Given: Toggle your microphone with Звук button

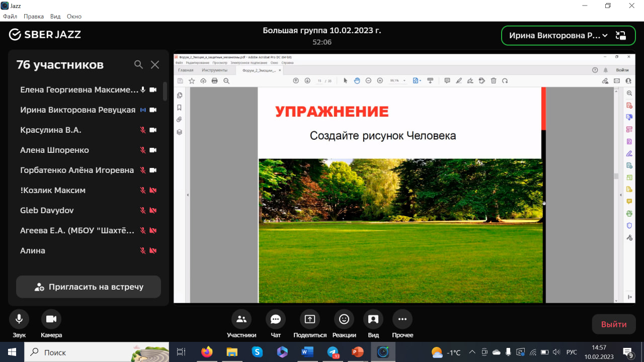Looking at the screenshot, I should (19, 324).
